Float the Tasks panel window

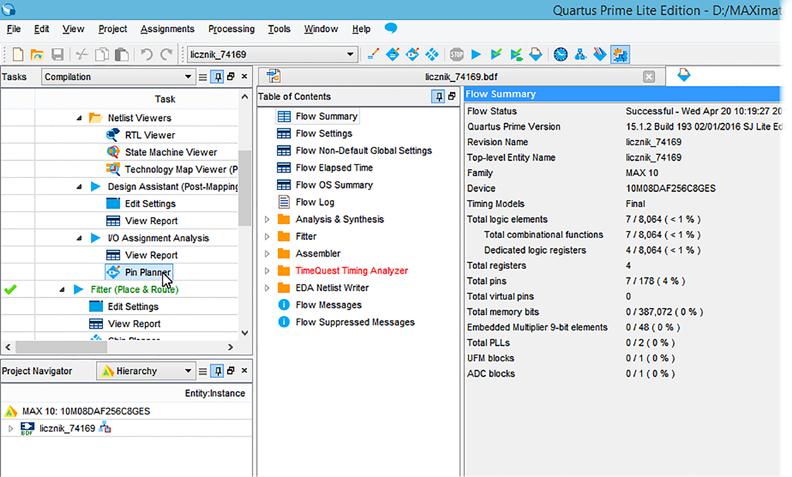(231, 76)
